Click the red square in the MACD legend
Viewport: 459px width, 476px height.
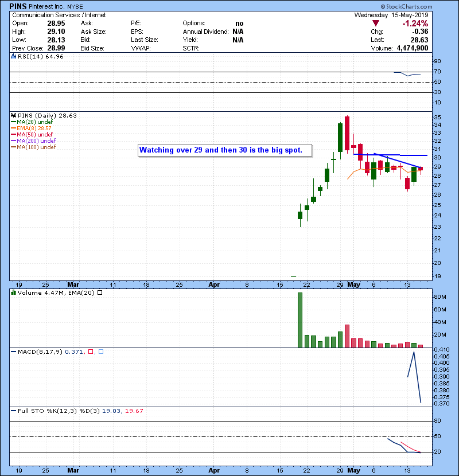click(x=91, y=352)
